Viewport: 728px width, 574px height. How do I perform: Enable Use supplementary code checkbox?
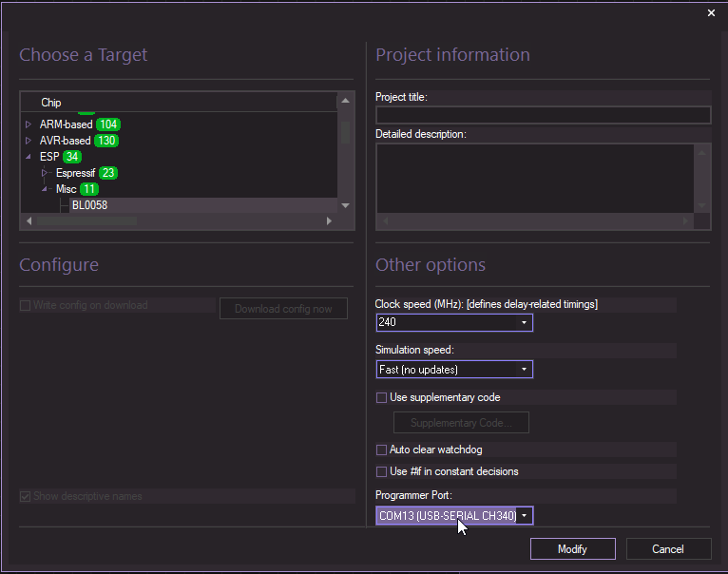(381, 397)
